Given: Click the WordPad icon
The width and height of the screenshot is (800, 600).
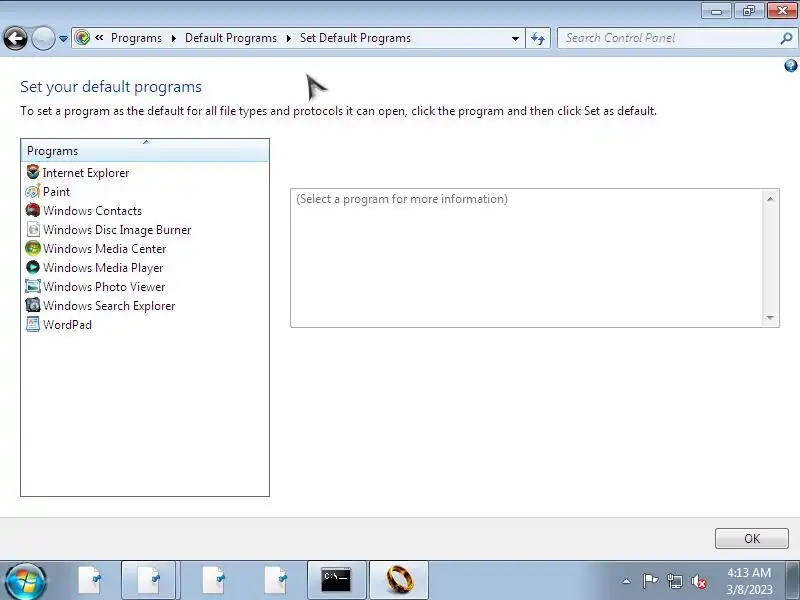Looking at the screenshot, I should pyautogui.click(x=33, y=324).
